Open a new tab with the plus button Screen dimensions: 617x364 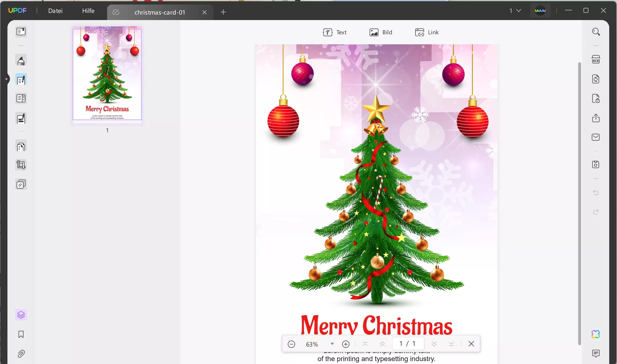[223, 12]
